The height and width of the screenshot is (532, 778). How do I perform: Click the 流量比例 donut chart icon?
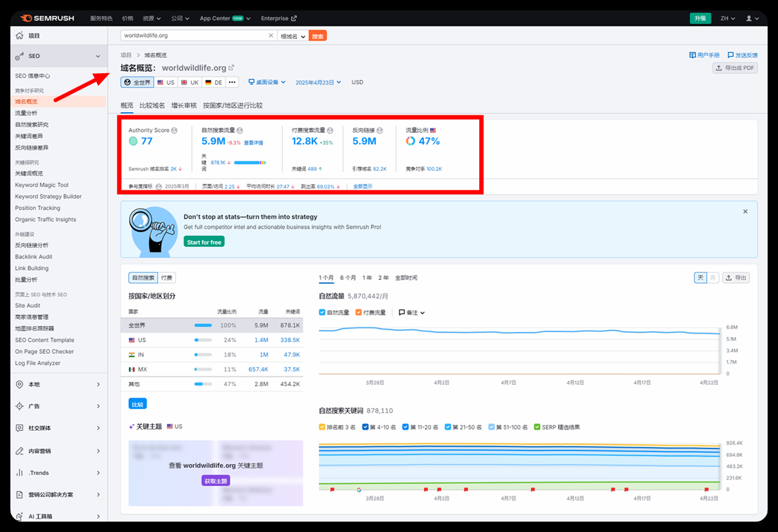pyautogui.click(x=410, y=141)
